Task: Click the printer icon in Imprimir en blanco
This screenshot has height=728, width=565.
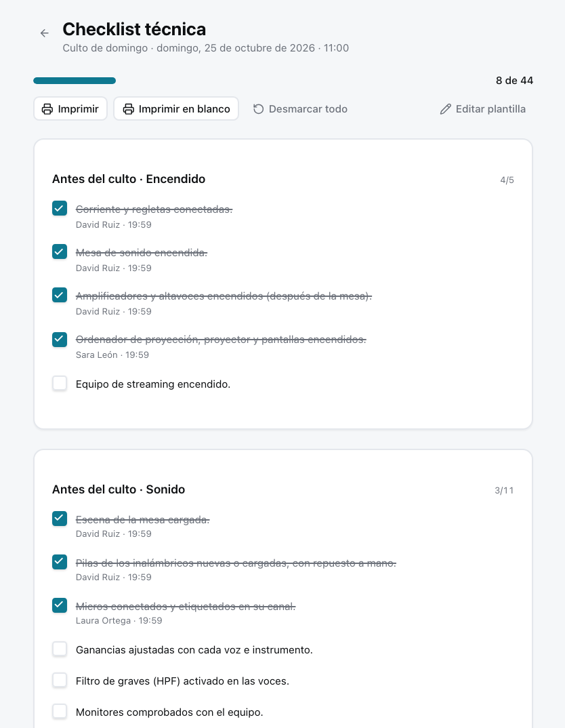Action: (x=129, y=109)
